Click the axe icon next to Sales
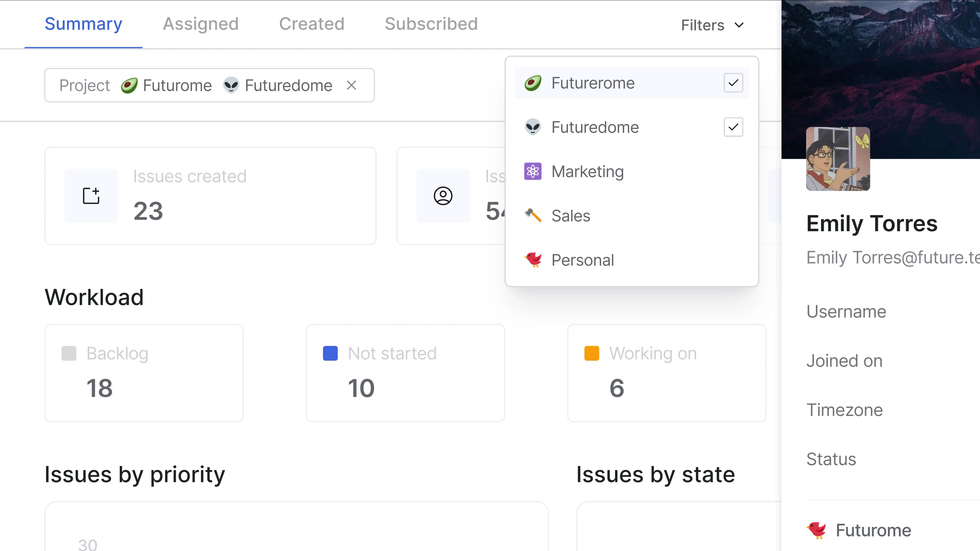 point(533,215)
